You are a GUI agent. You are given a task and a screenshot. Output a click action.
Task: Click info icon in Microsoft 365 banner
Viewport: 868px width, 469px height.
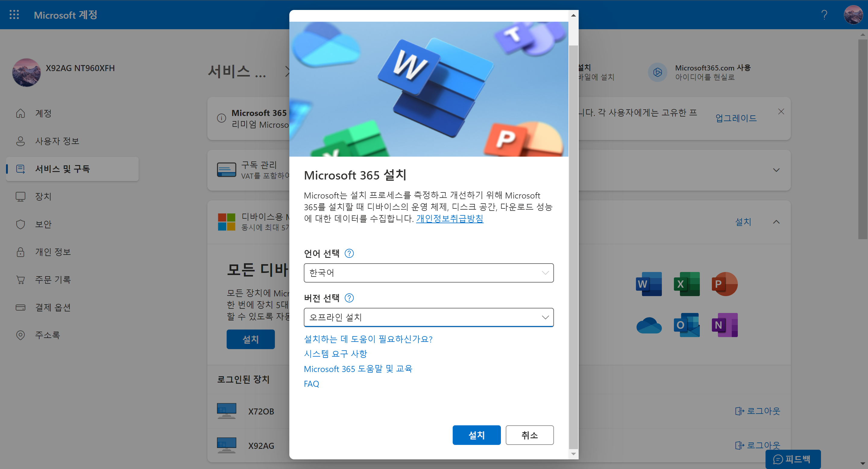[222, 118]
